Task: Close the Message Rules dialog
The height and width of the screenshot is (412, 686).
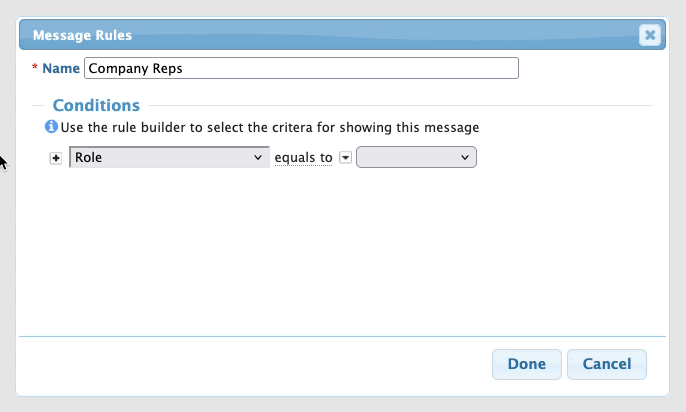Action: tap(650, 35)
